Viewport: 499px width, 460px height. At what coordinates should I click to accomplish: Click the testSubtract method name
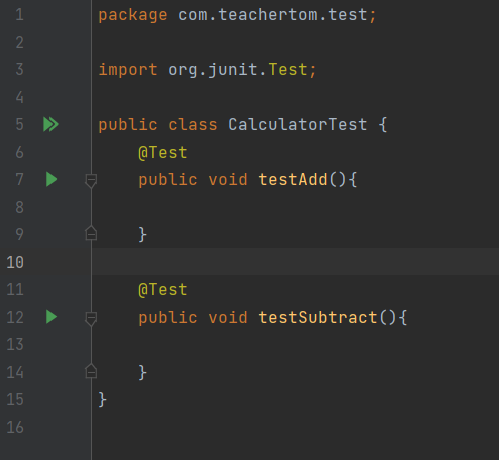click(x=318, y=317)
